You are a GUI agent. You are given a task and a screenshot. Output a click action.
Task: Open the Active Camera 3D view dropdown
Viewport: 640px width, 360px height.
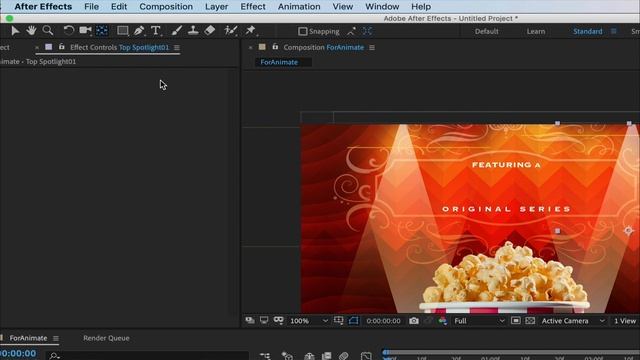coord(573,321)
